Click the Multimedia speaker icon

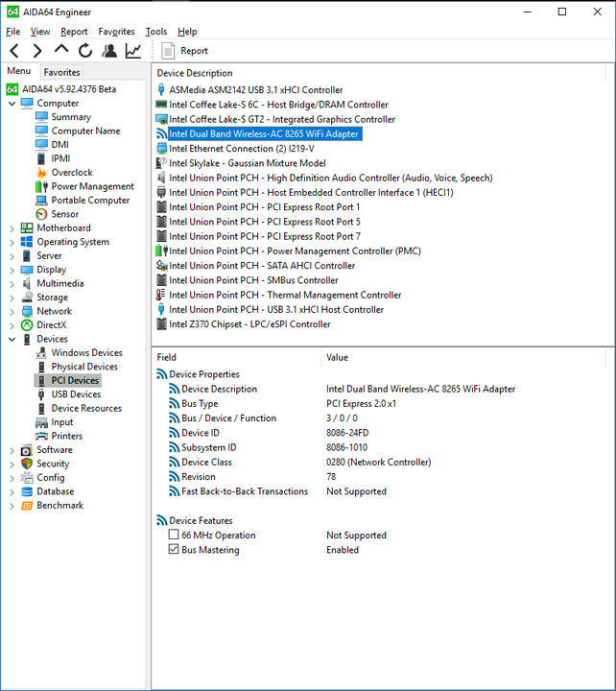27,283
